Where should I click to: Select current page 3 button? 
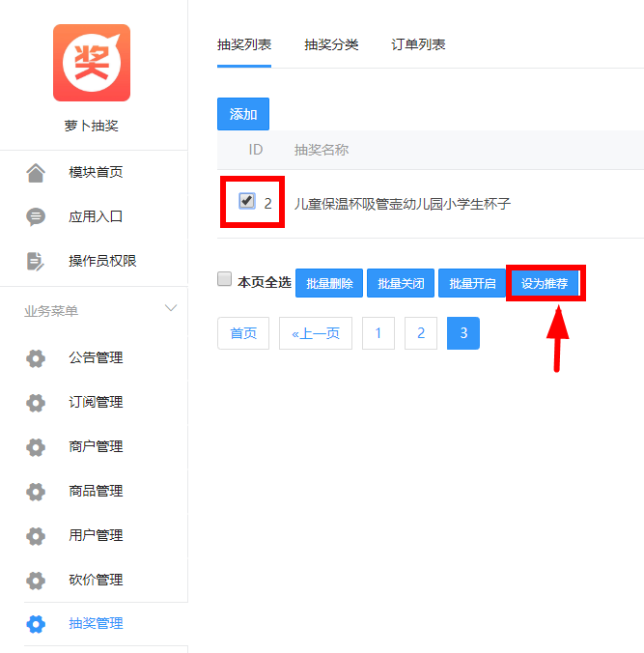(x=463, y=333)
